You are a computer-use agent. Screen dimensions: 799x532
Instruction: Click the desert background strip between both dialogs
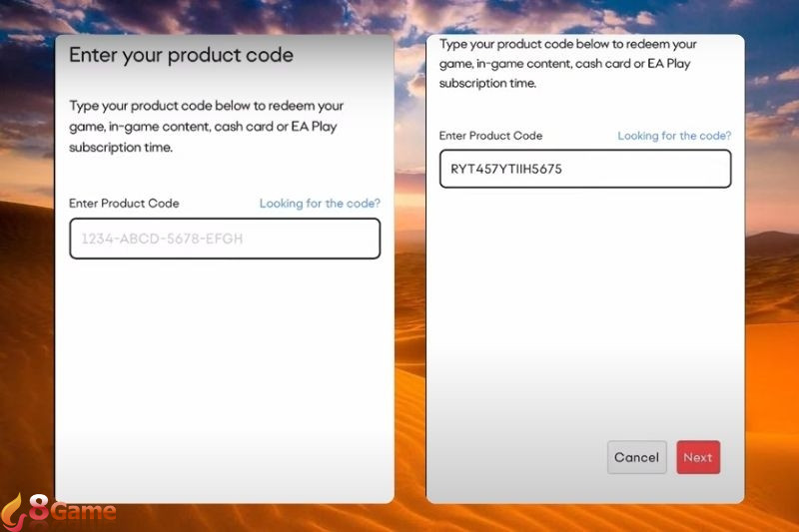coord(410,305)
